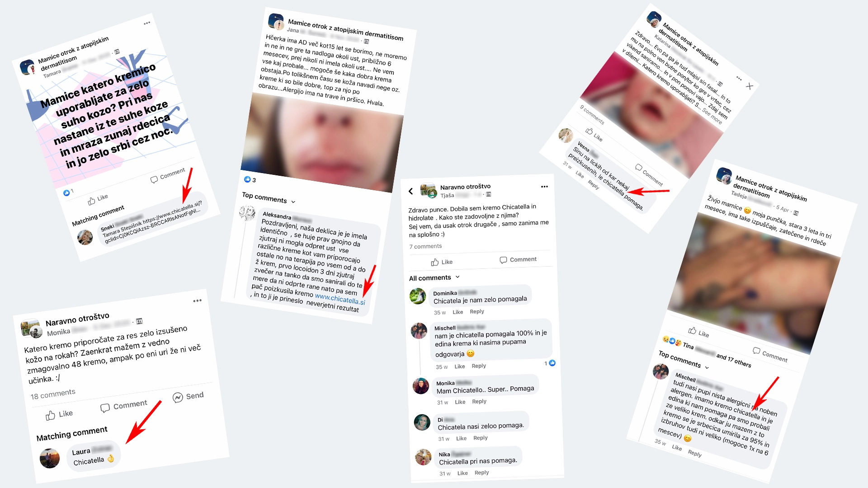Image resolution: width=868 pixels, height=488 pixels.
Task: Open the 7 comments count under Tjaša's post
Action: point(425,246)
